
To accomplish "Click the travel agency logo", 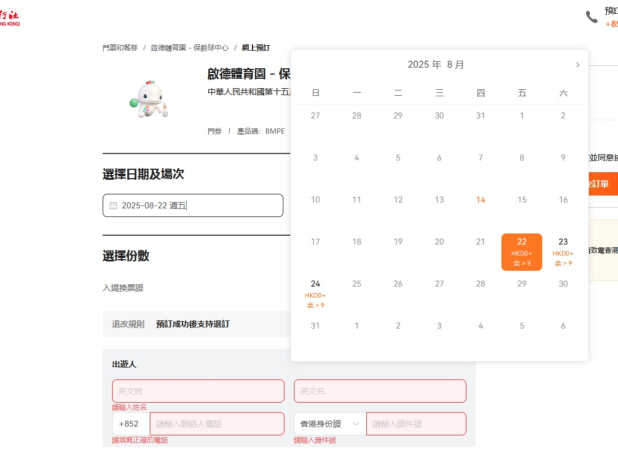I will 9,18.
